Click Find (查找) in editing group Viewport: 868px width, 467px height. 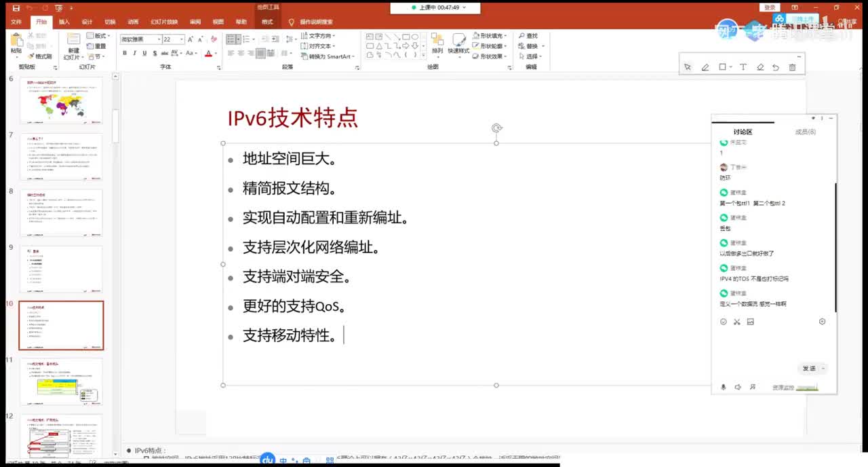click(528, 36)
